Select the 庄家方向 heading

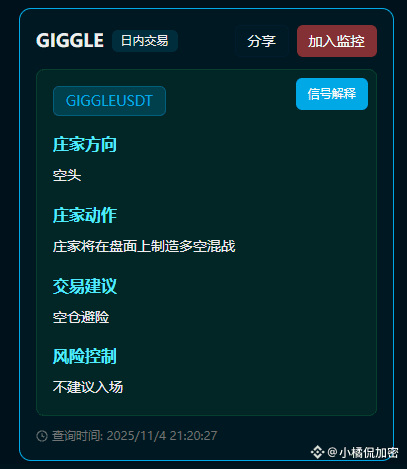(x=85, y=145)
